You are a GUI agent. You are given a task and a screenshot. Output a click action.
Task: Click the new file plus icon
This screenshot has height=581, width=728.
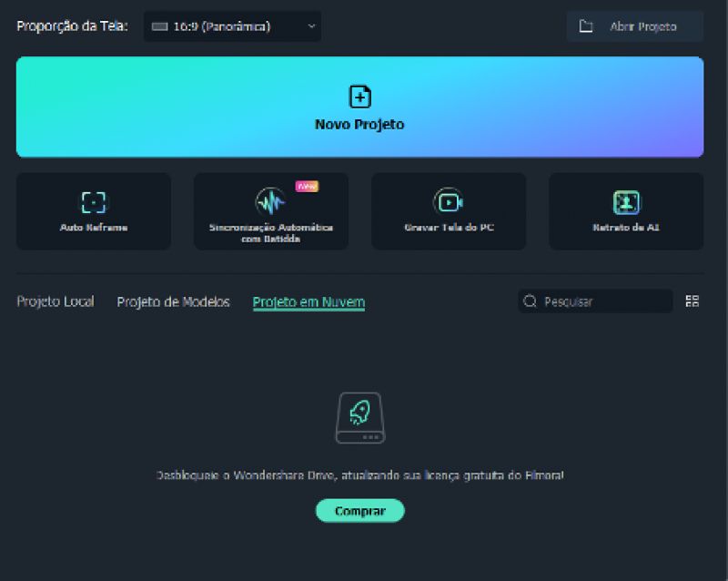[359, 97]
